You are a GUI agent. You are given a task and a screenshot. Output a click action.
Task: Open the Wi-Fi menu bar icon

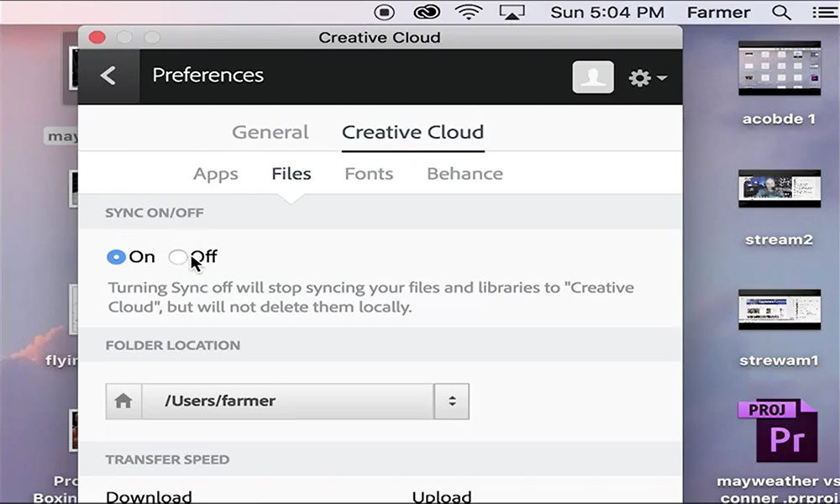click(x=468, y=12)
